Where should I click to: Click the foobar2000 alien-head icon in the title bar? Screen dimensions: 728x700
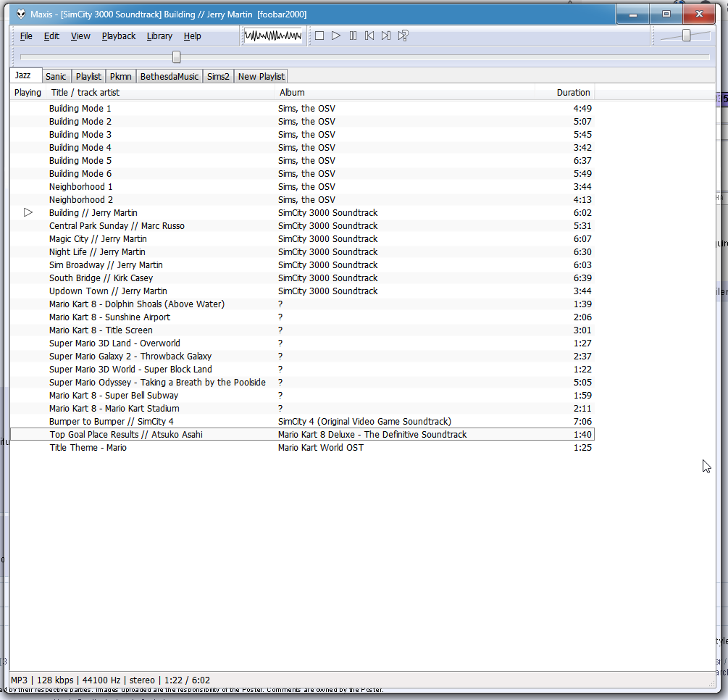[x=21, y=14]
